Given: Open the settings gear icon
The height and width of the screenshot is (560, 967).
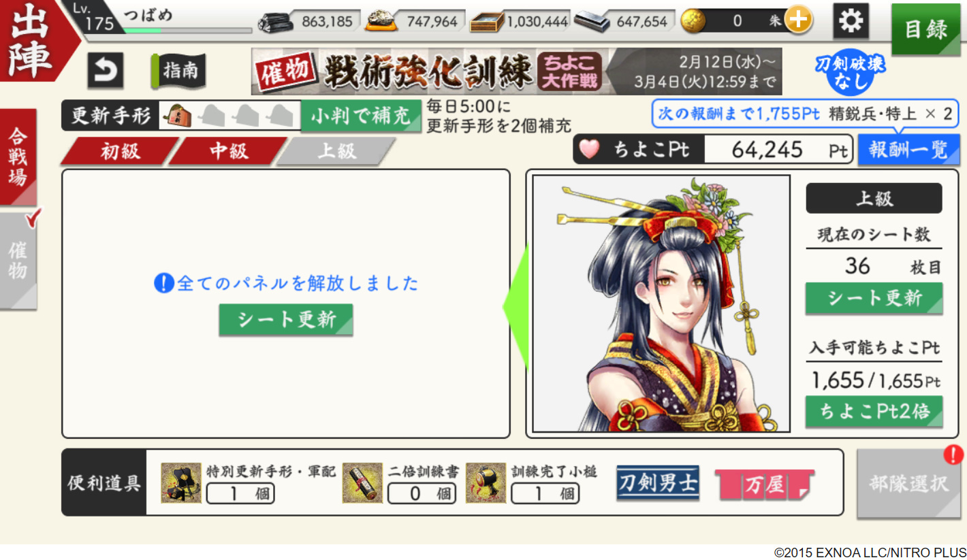Looking at the screenshot, I should [x=851, y=21].
